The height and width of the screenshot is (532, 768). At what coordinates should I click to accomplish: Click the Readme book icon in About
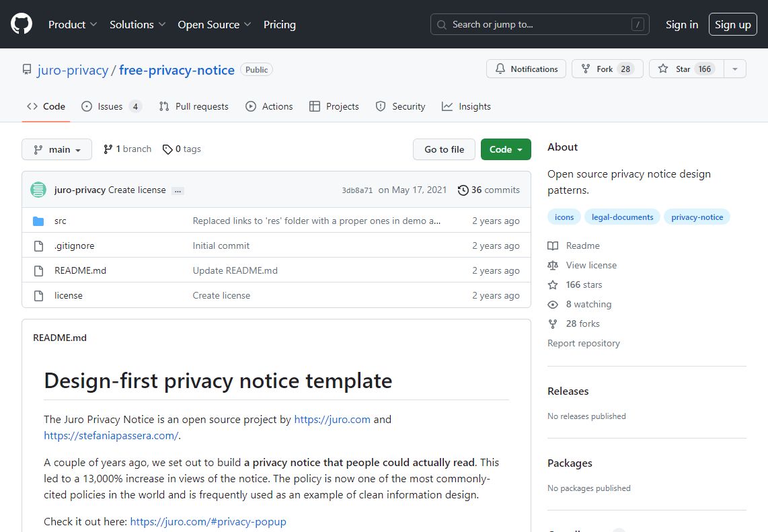pyautogui.click(x=553, y=246)
